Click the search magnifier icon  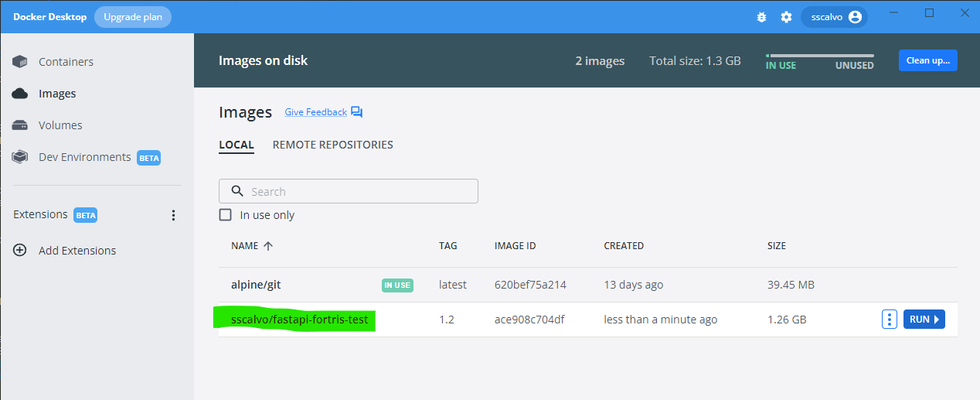click(x=238, y=191)
